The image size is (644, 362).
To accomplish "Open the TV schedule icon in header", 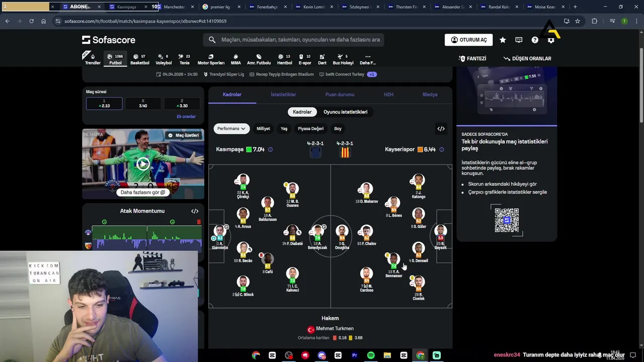I will (x=519, y=40).
